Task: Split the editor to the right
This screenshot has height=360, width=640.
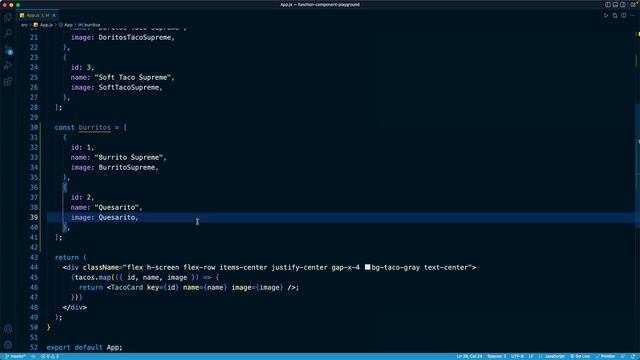Action: pyautogui.click(x=624, y=16)
